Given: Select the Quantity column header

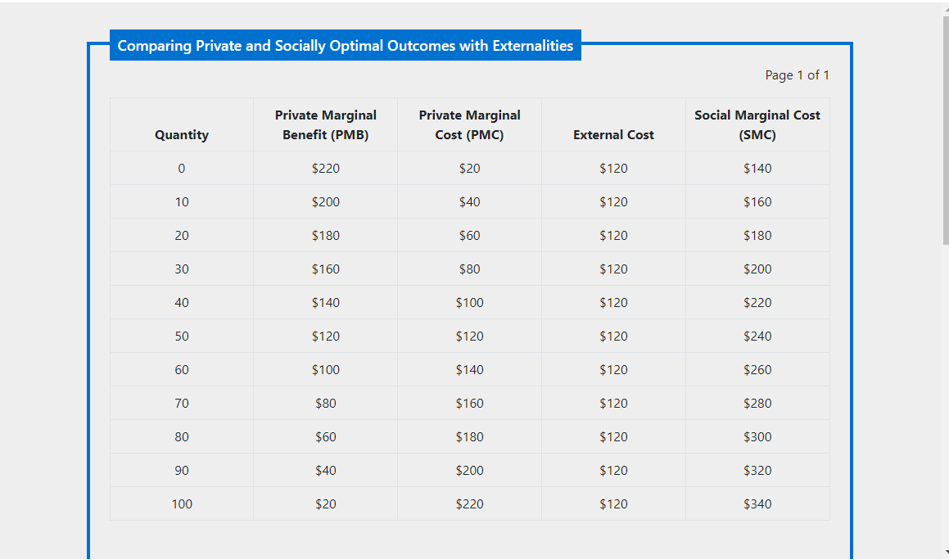Looking at the screenshot, I should [x=182, y=134].
